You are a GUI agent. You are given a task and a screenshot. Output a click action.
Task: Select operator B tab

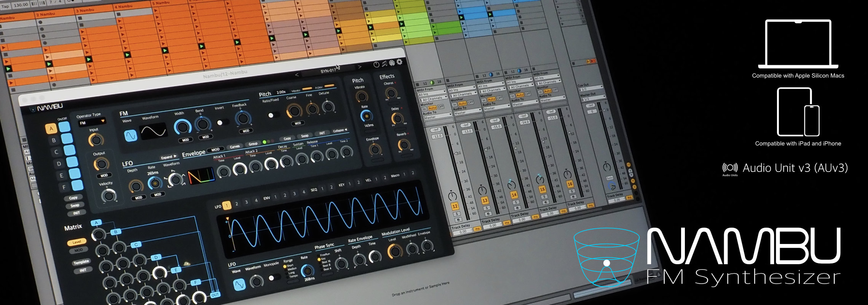(x=54, y=140)
